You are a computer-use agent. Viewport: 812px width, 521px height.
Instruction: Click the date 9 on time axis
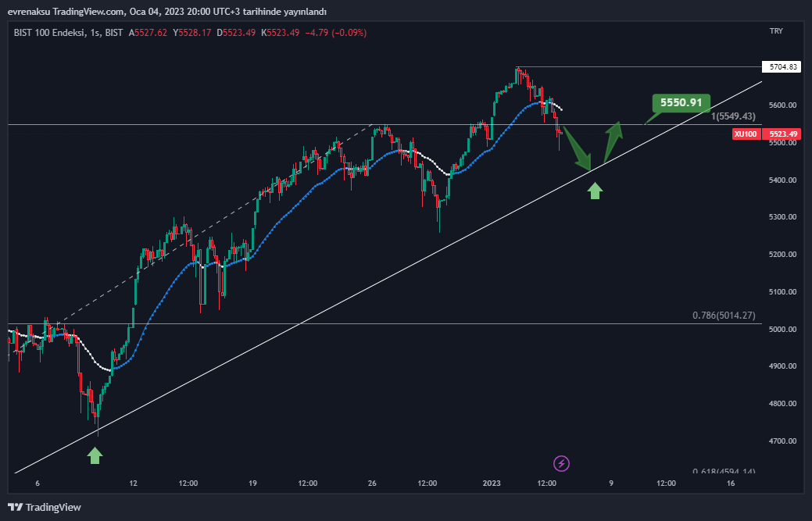[x=611, y=484]
